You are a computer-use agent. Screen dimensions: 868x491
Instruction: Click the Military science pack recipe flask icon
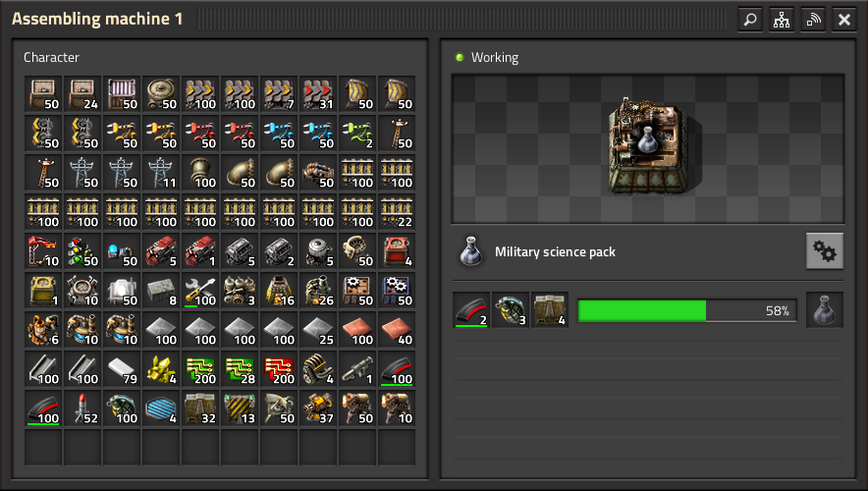471,251
